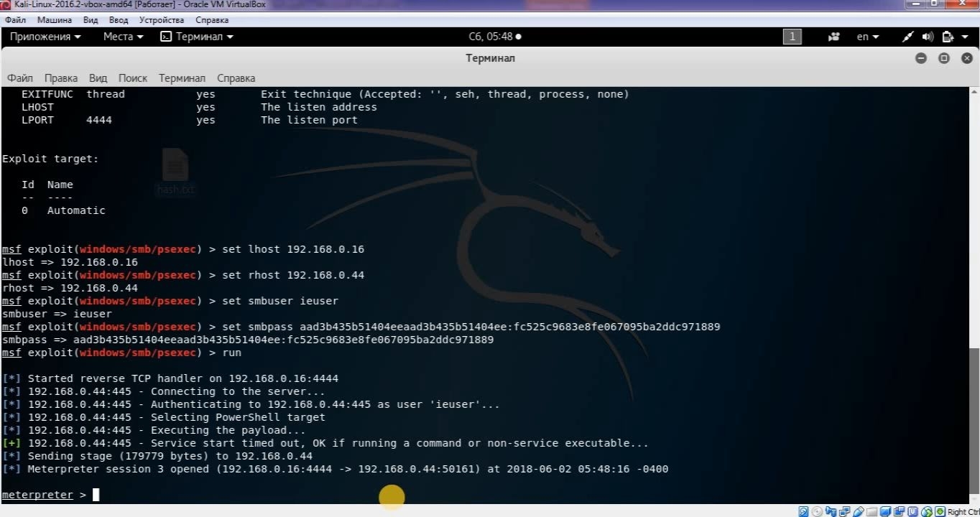Open the Вид menu of the Терминал window
This screenshot has height=517, width=980.
point(98,78)
